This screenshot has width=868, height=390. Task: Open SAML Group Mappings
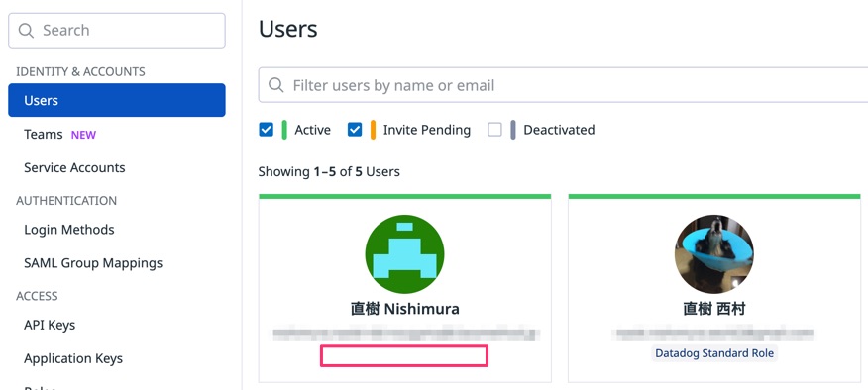coord(93,263)
